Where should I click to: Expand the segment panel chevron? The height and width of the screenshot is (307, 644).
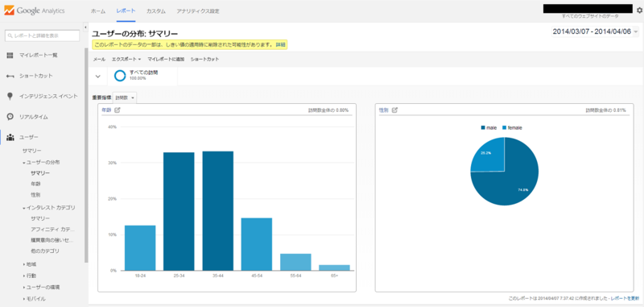[x=97, y=76]
